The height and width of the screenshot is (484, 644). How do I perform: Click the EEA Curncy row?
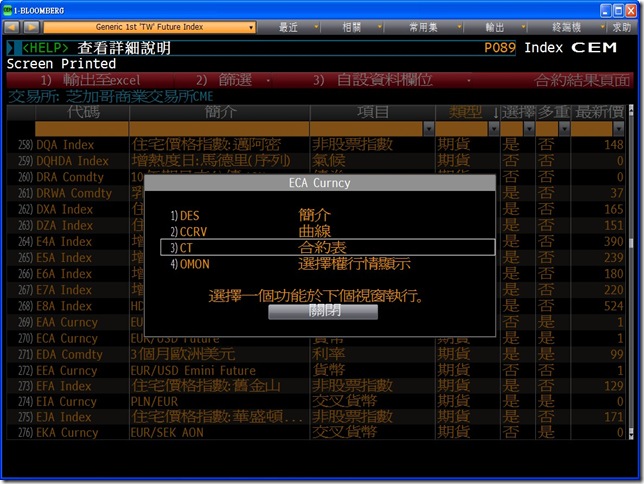[x=316, y=371]
